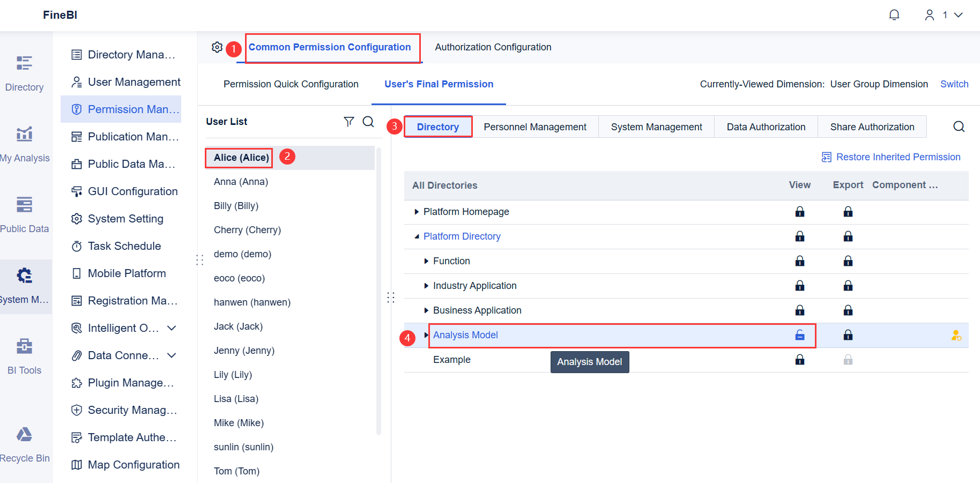
Task: Click the settings gear beside permission tabs
Action: pos(217,47)
